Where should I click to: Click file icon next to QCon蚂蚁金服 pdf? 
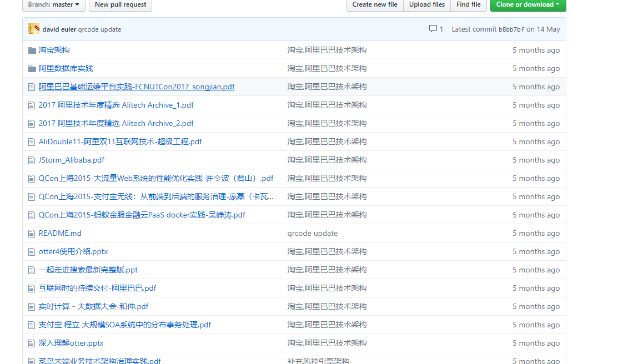point(32,215)
